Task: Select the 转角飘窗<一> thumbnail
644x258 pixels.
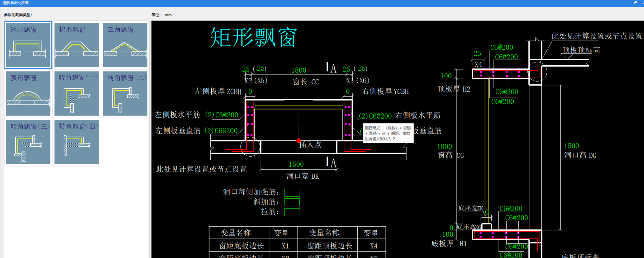Action: pos(77,94)
